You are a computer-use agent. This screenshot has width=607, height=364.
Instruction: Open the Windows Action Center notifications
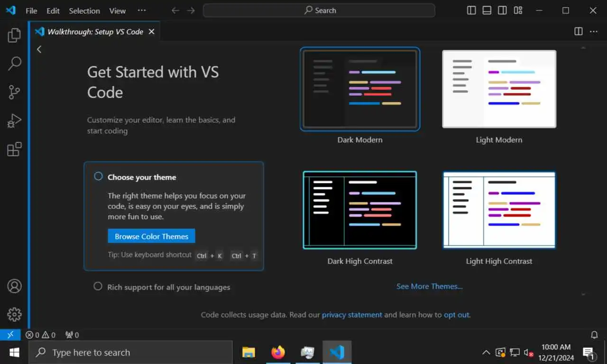click(x=589, y=353)
